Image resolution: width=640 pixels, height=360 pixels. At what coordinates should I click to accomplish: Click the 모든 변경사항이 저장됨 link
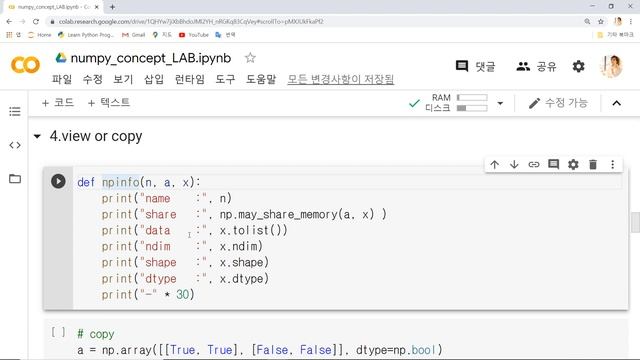pyautogui.click(x=341, y=79)
